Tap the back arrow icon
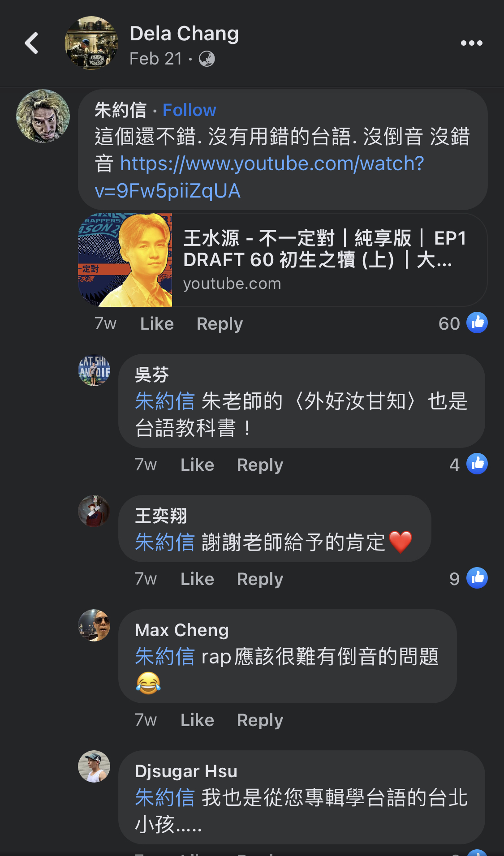 (31, 43)
